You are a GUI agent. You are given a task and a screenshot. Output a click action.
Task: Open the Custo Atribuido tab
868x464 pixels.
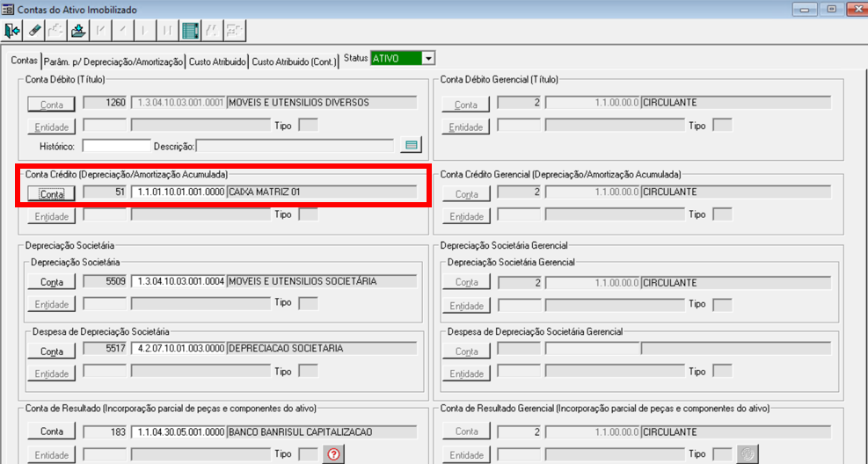217,62
